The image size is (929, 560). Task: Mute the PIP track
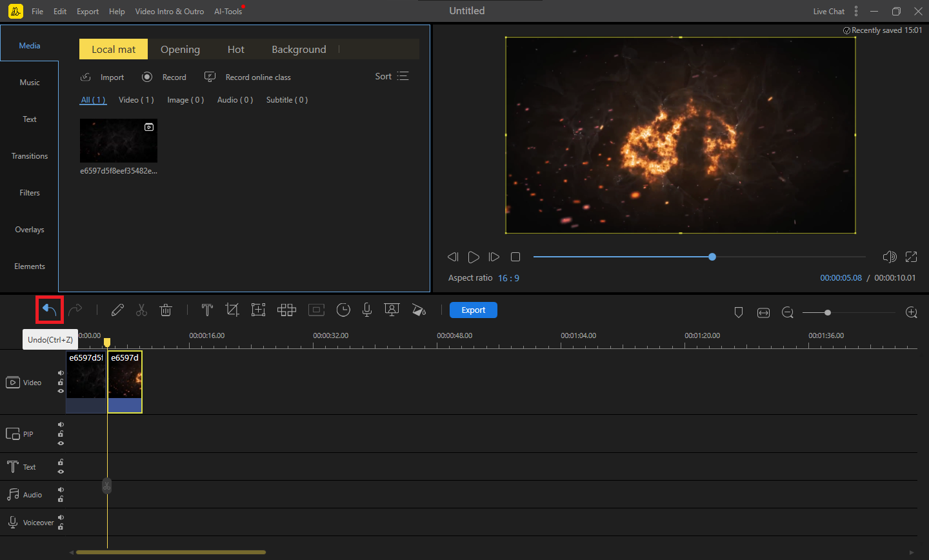tap(61, 425)
